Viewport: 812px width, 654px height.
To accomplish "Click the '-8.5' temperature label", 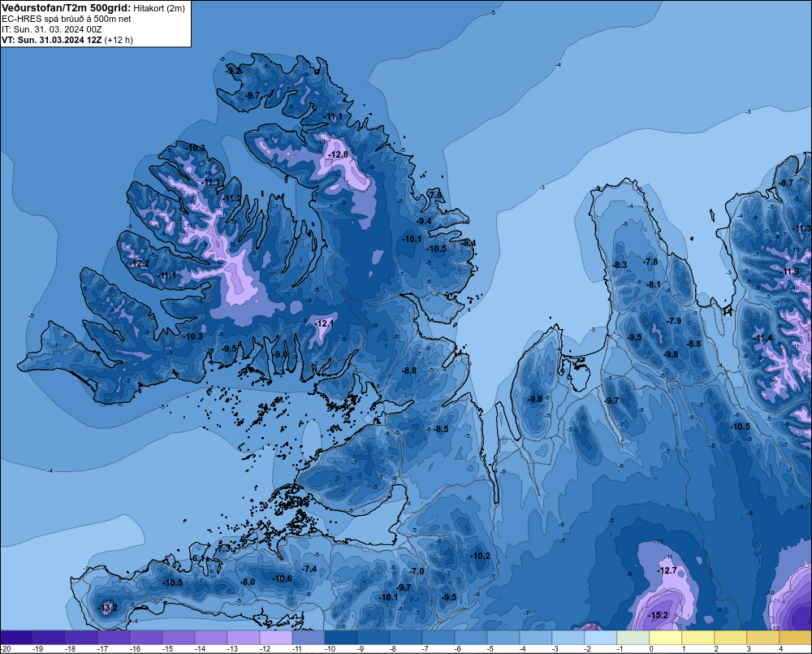I will click(441, 429).
